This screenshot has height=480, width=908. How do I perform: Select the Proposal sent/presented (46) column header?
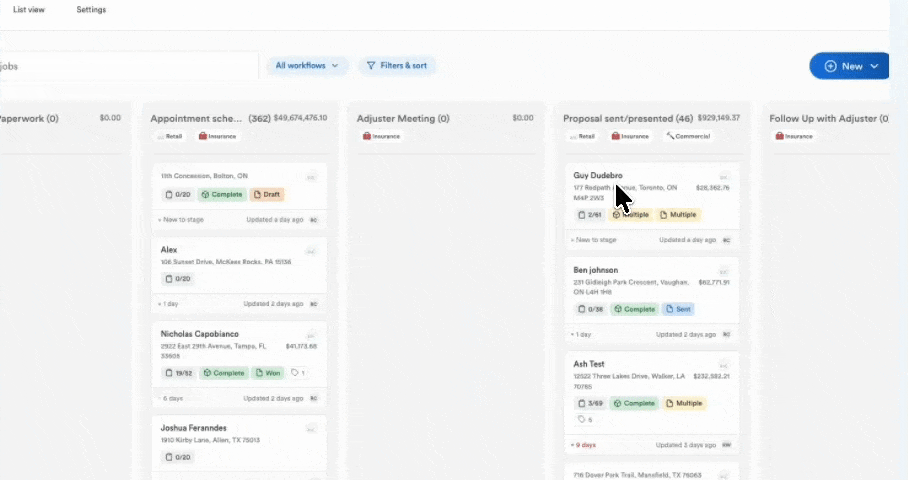click(x=628, y=118)
